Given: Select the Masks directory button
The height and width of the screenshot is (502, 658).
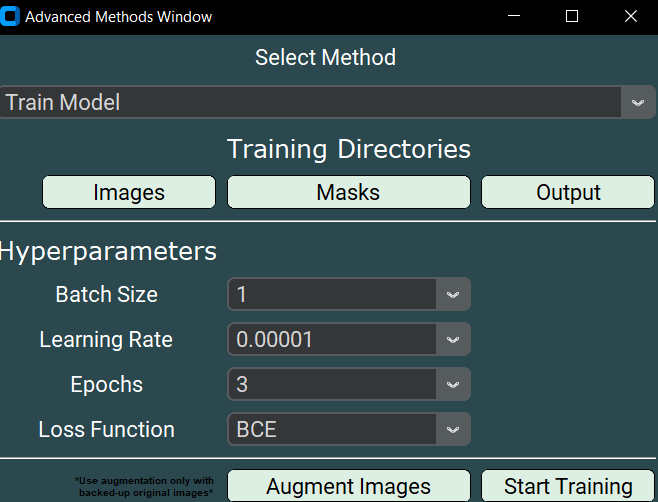Looking at the screenshot, I should [x=348, y=192].
